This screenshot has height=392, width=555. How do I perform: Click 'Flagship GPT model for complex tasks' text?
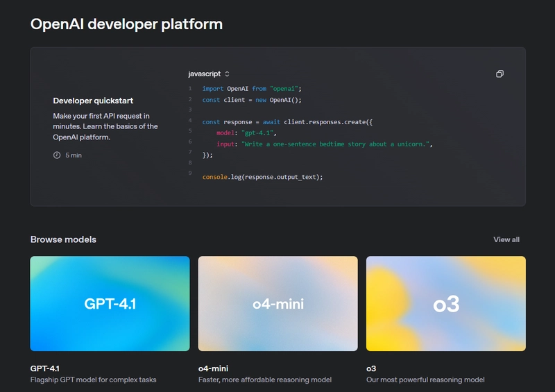pos(94,380)
